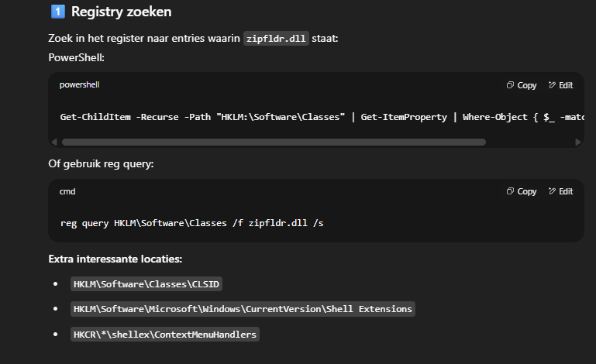Click the horizontal scrollbar thumb in powershell block
This screenshot has height=364, width=596.
tap(274, 142)
